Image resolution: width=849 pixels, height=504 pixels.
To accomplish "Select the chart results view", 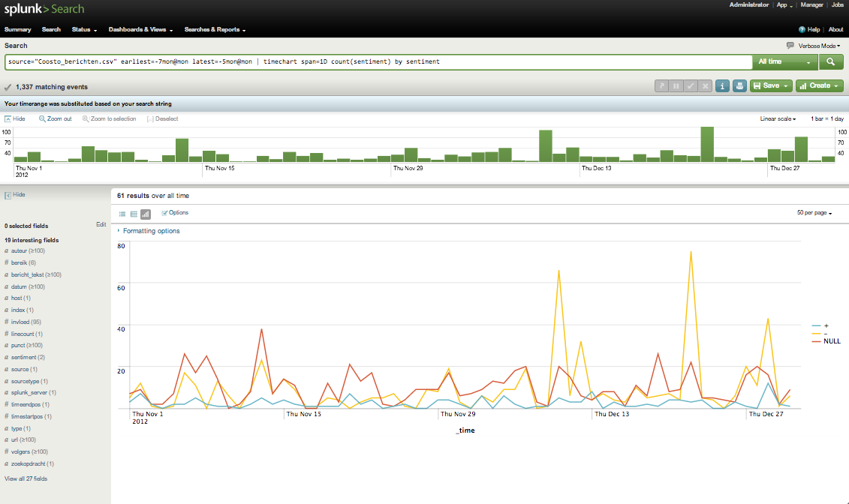I will pos(145,213).
